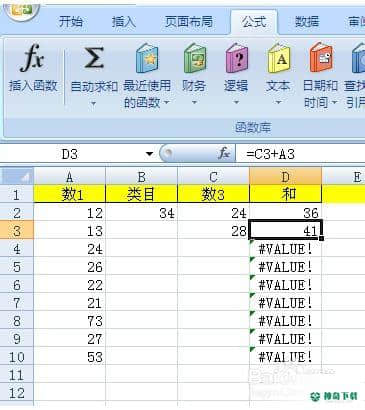Image resolution: width=365 pixels, height=410 pixels.
Task: Click the #VALUE! cell in row 10
Action: tap(285, 356)
